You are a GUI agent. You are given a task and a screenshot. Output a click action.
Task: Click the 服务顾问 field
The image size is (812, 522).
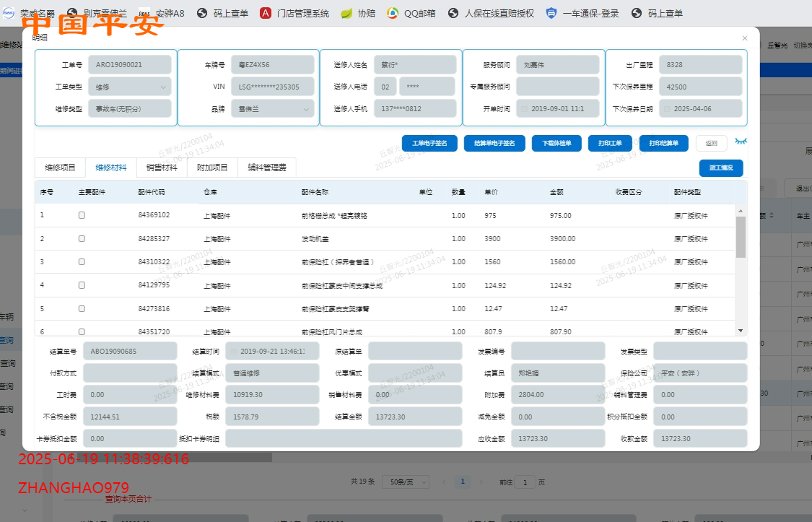coord(558,65)
